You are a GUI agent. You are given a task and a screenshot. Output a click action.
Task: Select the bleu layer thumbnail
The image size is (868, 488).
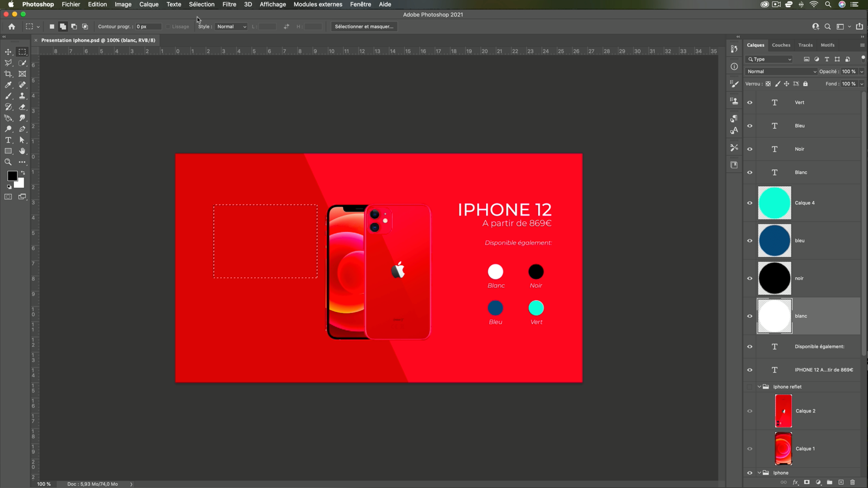[x=774, y=241]
